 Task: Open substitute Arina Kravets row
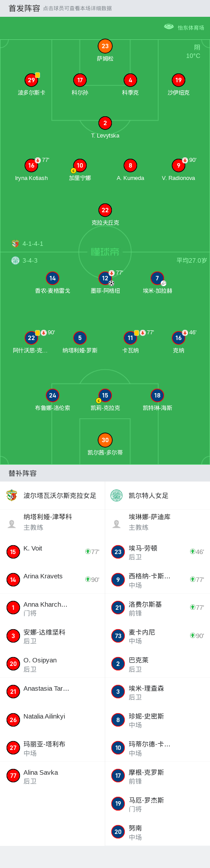(52, 580)
